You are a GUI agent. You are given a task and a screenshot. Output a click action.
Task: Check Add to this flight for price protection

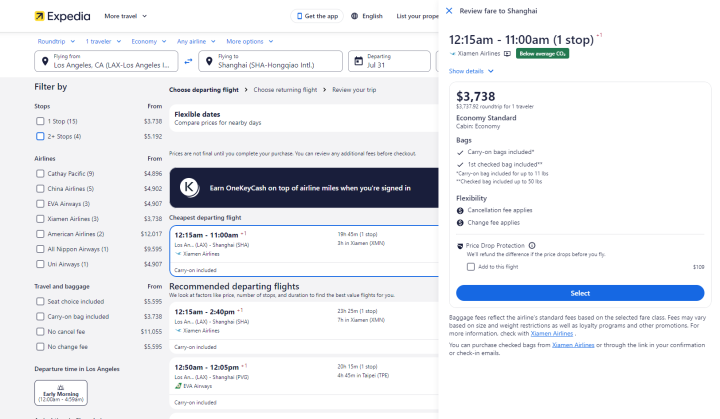[471, 267]
